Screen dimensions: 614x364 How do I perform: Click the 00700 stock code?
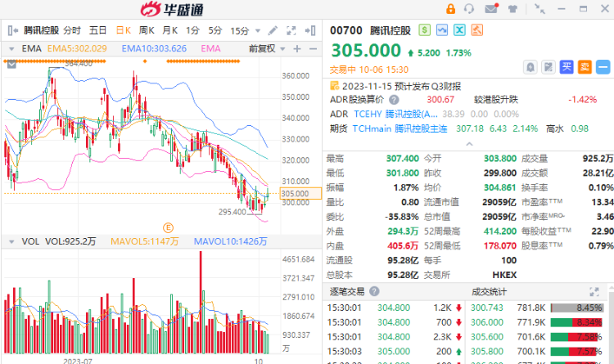346,30
